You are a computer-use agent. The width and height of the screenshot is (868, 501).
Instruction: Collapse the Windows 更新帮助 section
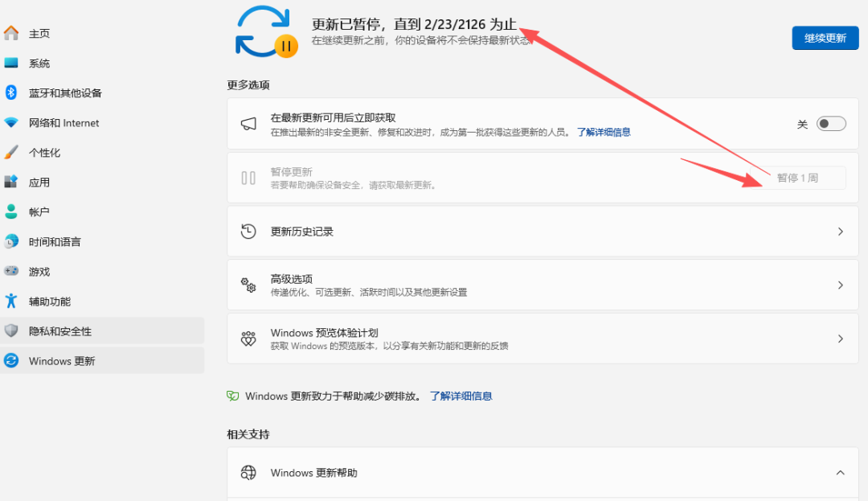click(841, 472)
